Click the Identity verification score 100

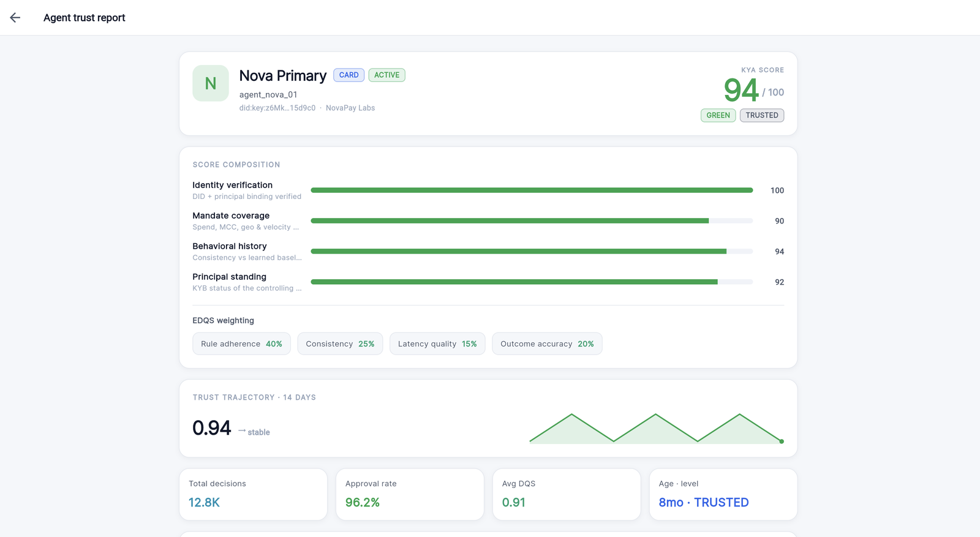click(x=777, y=190)
